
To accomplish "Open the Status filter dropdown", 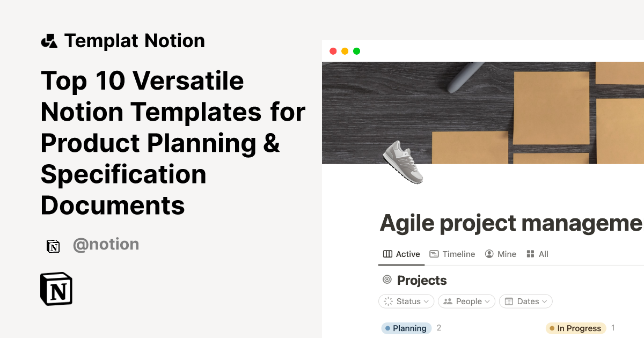I will 406,301.
